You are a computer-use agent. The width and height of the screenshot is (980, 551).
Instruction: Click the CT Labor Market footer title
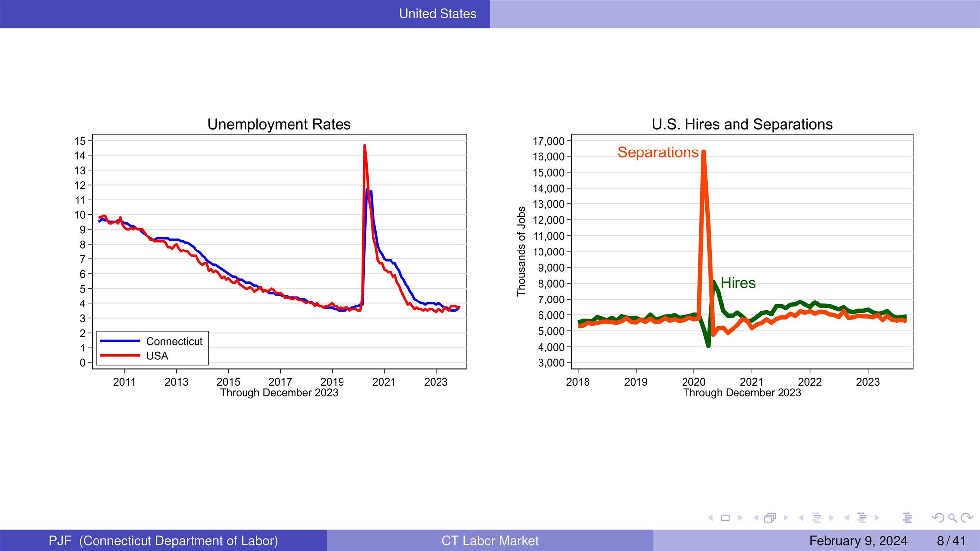490,541
